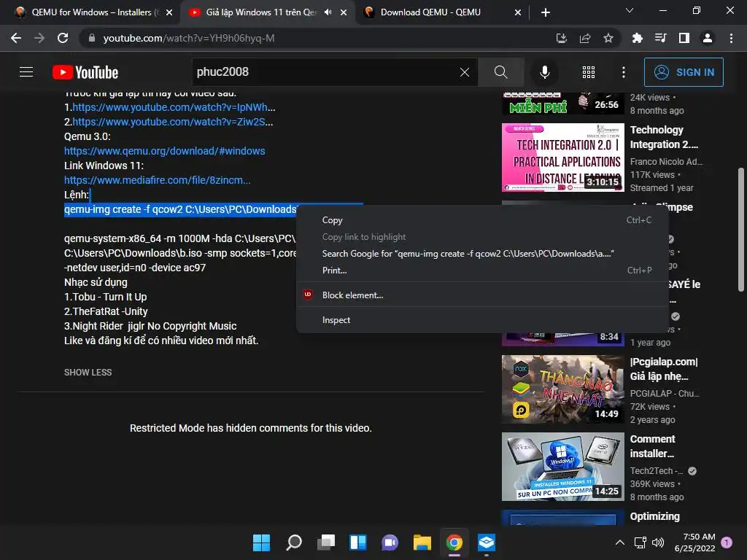Bookmark this page with the star icon
This screenshot has width=747, height=560.
[x=608, y=38]
